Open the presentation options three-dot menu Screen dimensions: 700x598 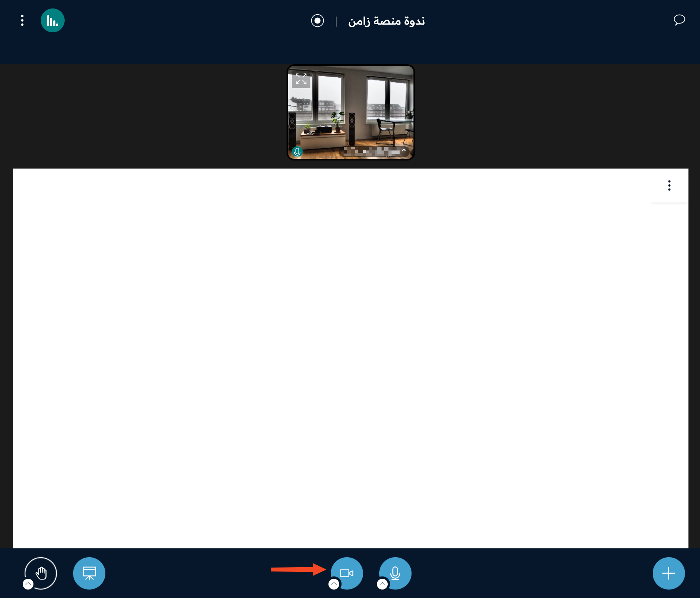click(669, 185)
